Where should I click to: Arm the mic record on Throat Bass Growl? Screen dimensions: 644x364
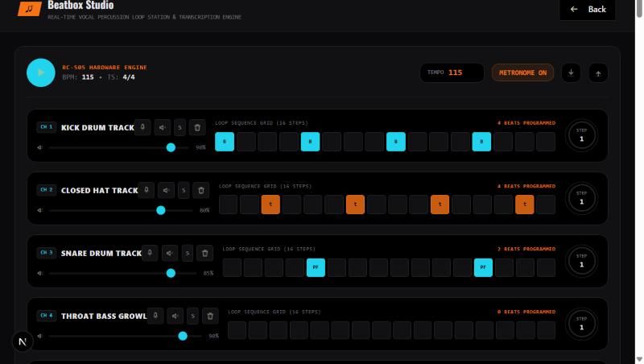pos(155,316)
